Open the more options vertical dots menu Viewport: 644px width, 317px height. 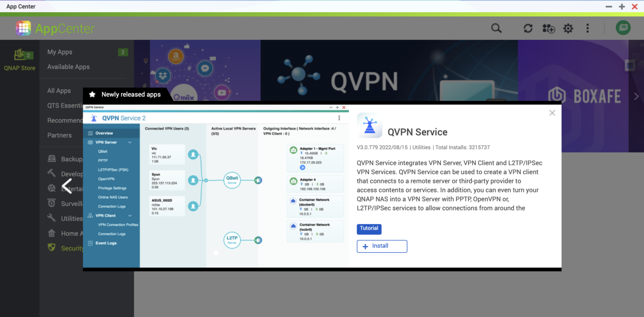(x=588, y=28)
